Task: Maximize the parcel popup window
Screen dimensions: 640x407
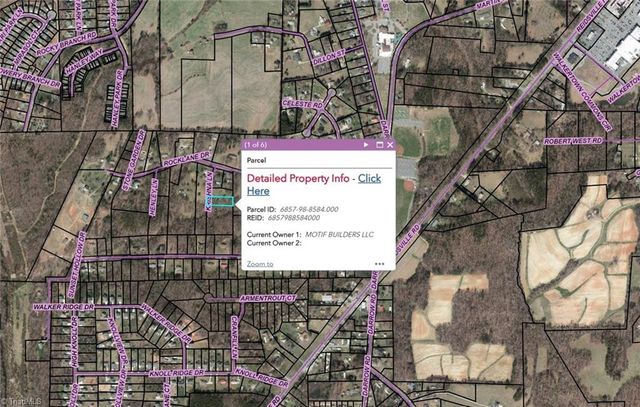Action: tap(379, 145)
